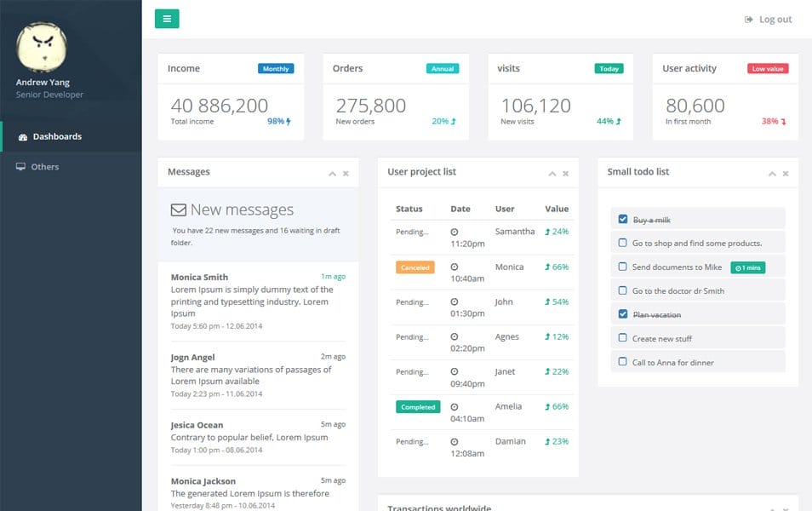Check the 'Create new stuff' todo checkbox
Viewport: 812px width, 511px height.
point(623,338)
